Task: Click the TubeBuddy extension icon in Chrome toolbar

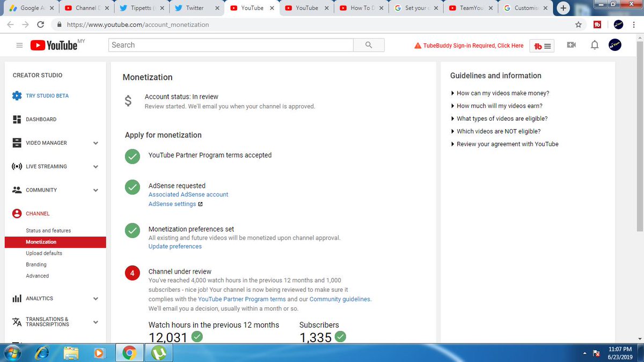Action: [x=597, y=24]
